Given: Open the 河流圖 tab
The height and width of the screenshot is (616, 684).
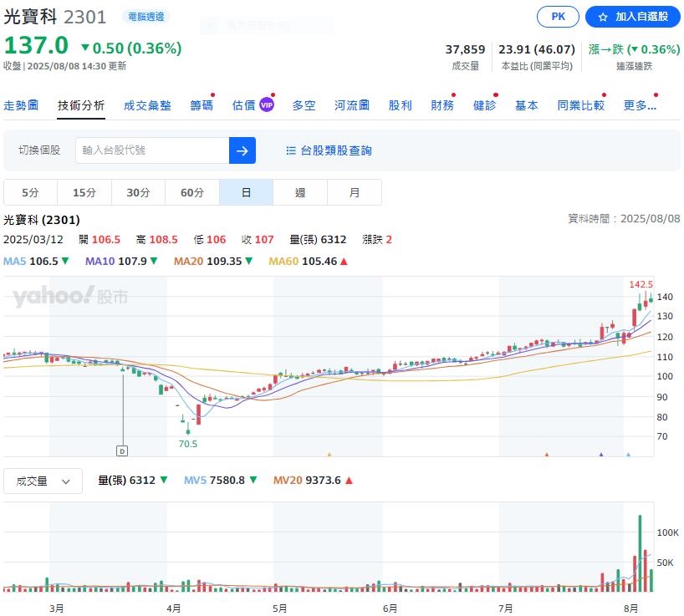Looking at the screenshot, I should [x=351, y=105].
